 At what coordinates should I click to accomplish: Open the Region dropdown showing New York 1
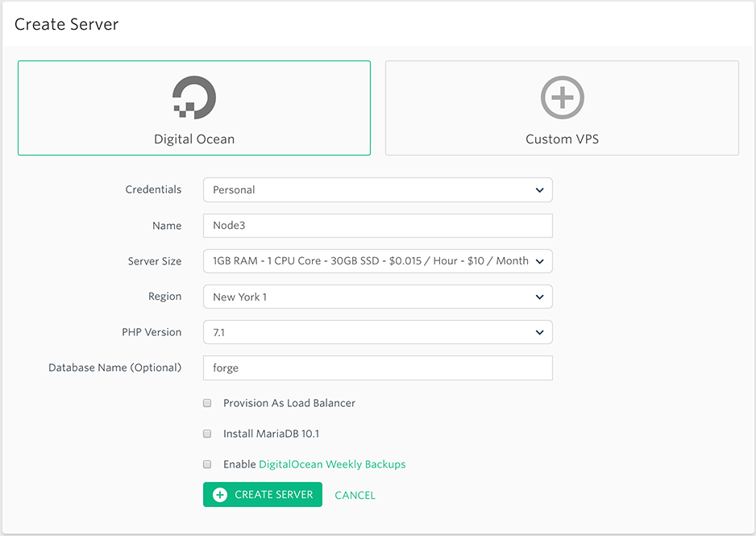click(377, 297)
